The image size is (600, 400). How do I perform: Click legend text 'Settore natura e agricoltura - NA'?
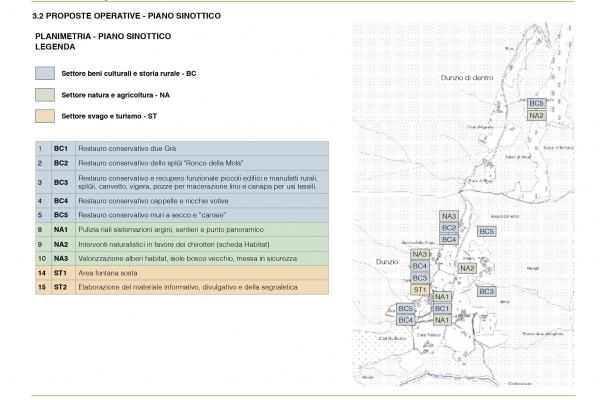tap(115, 95)
